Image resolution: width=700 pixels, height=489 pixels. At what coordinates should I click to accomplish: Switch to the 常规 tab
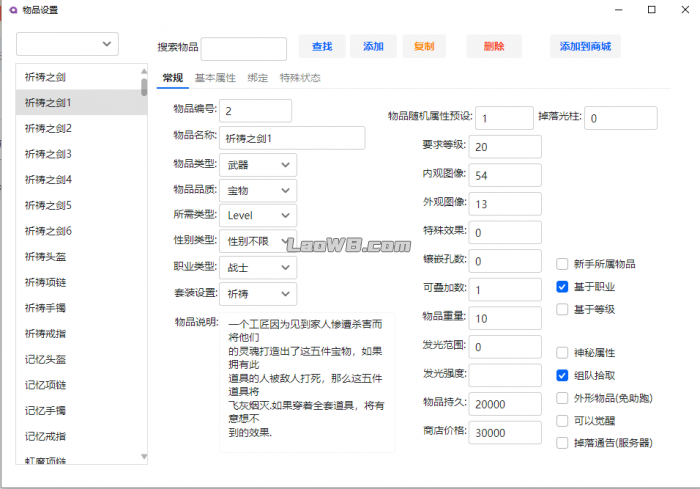point(173,78)
